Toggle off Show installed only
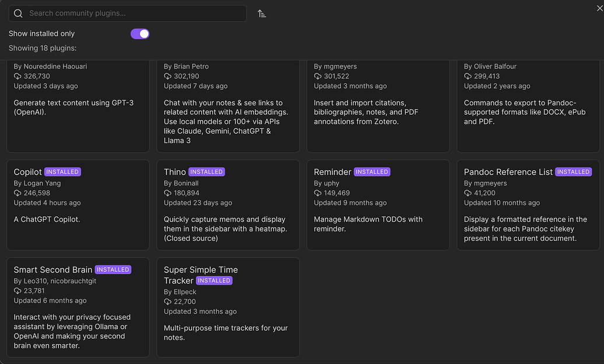Viewport: 604px width, 364px height. [x=140, y=34]
